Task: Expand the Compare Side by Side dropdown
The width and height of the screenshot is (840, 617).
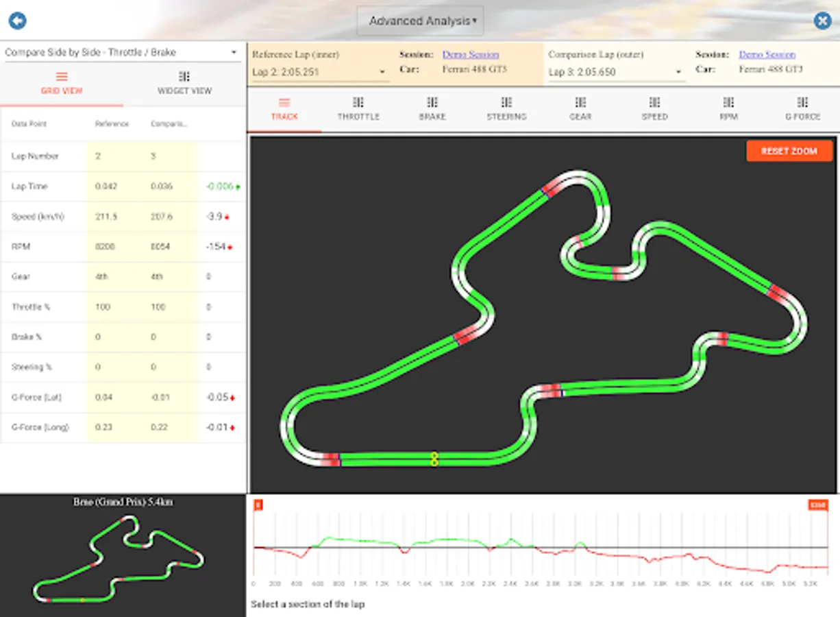Action: [x=121, y=52]
